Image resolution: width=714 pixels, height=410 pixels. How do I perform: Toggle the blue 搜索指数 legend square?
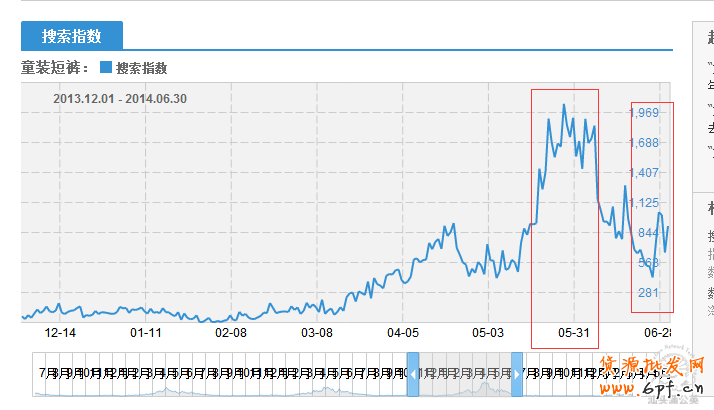click(105, 68)
